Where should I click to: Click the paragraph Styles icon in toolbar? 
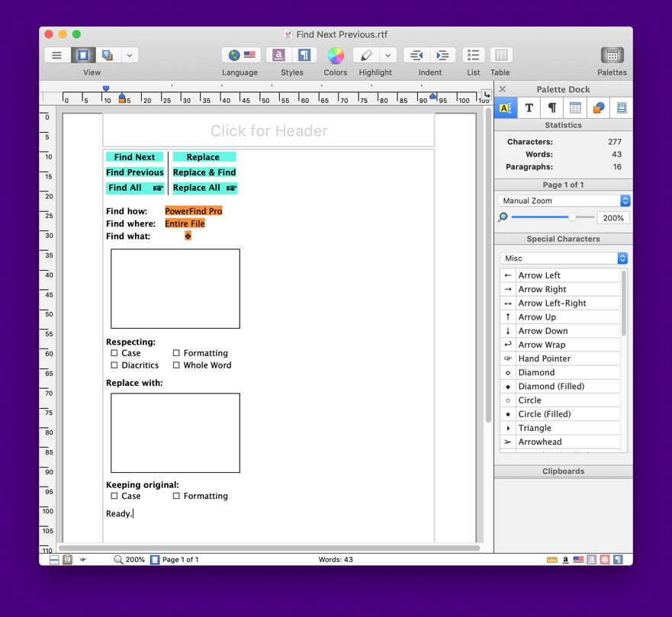point(304,56)
